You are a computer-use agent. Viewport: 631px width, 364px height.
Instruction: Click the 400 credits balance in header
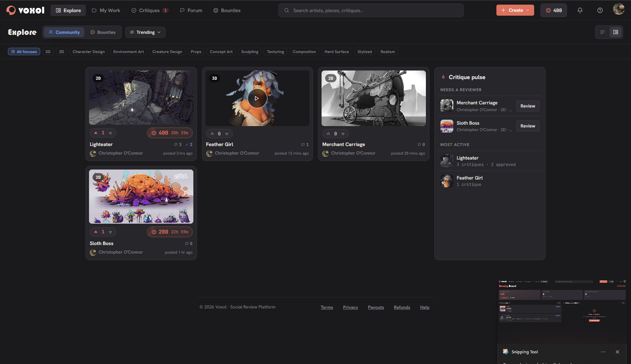[x=554, y=10]
